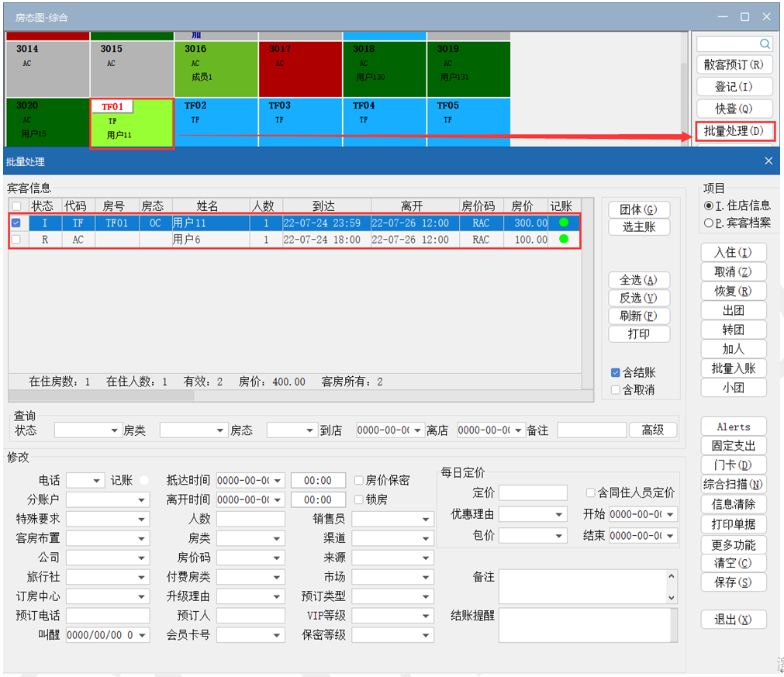784x677 pixels.
Task: Check the 房价保密 option
Action: point(359,481)
